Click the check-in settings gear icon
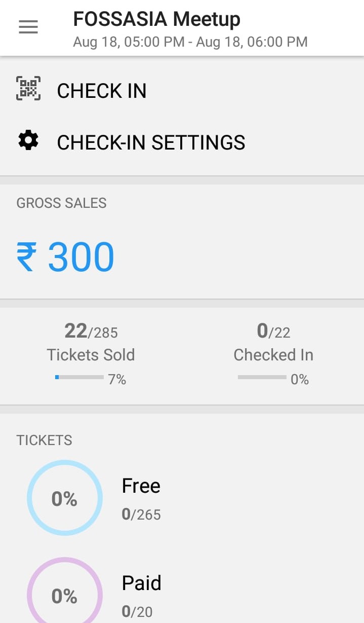364x623 pixels. pos(28,140)
